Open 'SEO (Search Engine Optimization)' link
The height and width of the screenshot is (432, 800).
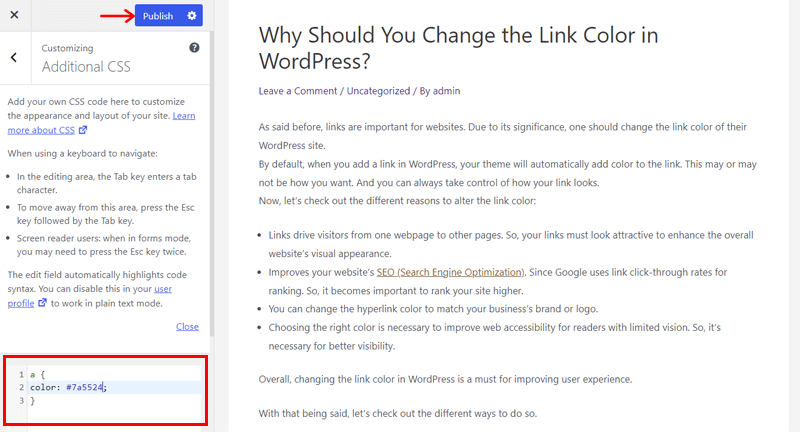point(451,272)
